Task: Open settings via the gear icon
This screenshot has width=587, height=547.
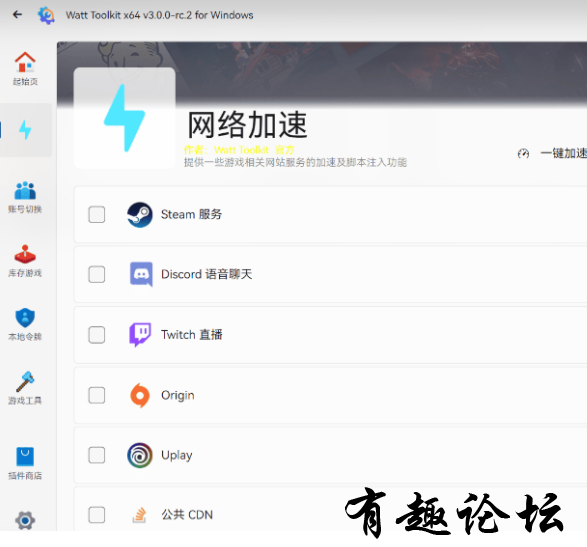Action: click(x=25, y=520)
